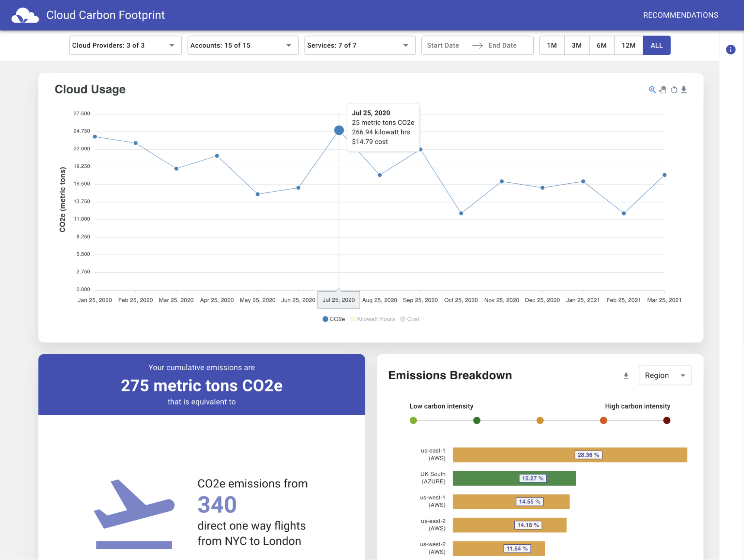Open the Services 7 of 7 dropdown

coord(360,45)
